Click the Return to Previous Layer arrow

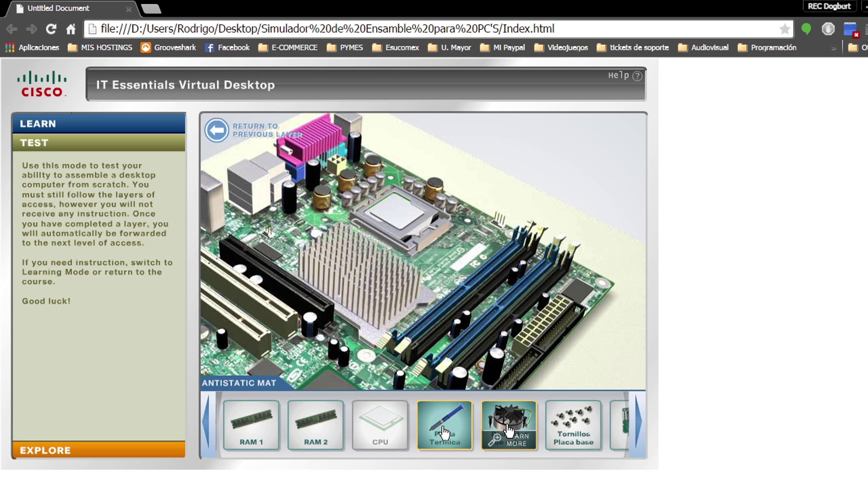click(x=217, y=130)
